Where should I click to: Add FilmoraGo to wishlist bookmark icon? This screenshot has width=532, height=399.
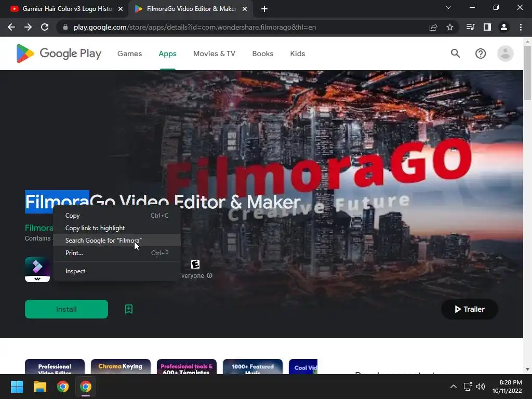click(129, 309)
